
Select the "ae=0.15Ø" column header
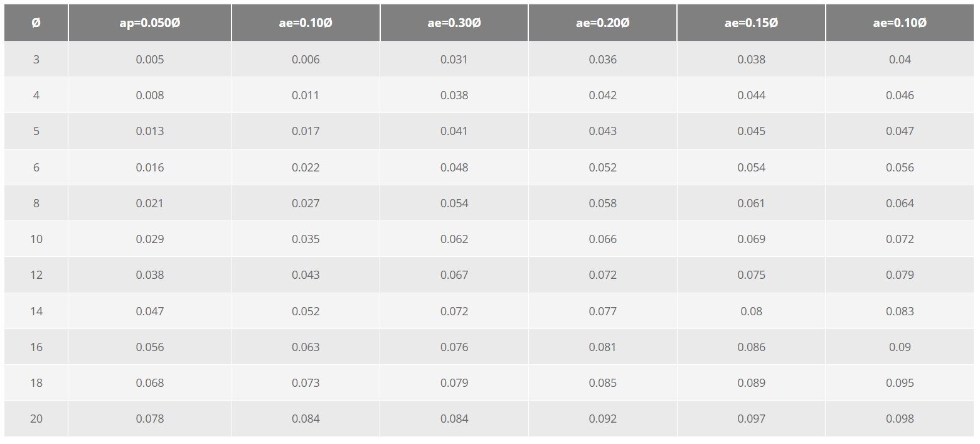coord(751,23)
